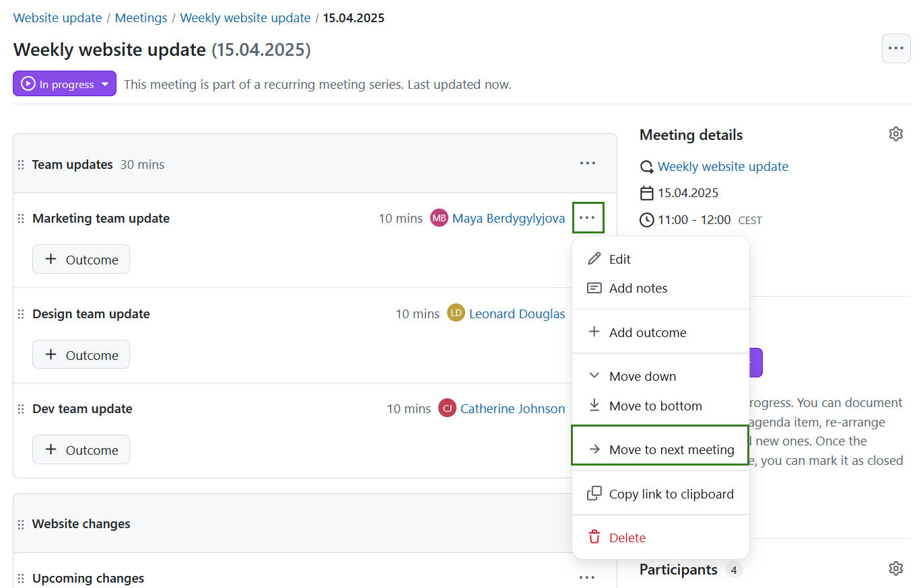The image size is (923, 588).
Task: Click Catherine Johnson's avatar
Action: pos(447,408)
